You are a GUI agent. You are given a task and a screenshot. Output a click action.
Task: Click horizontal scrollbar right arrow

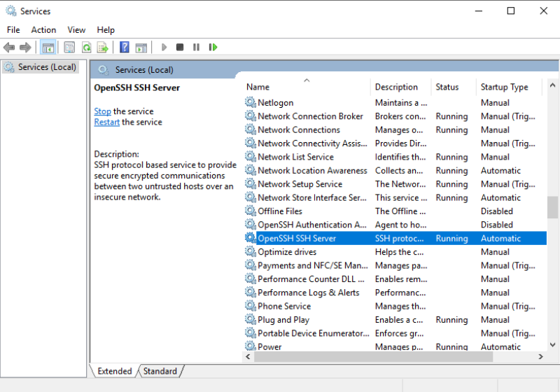[x=540, y=356]
